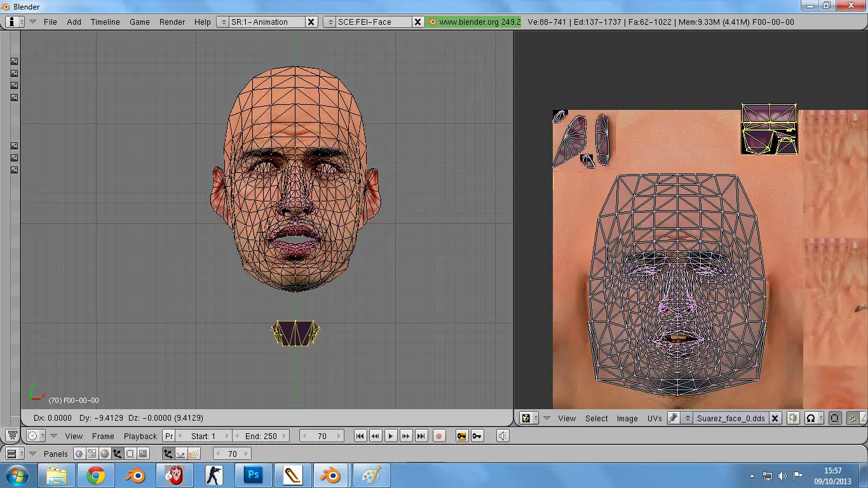Select the Scene context image icon
Viewport: 868px width, 488px height.
coord(143,454)
